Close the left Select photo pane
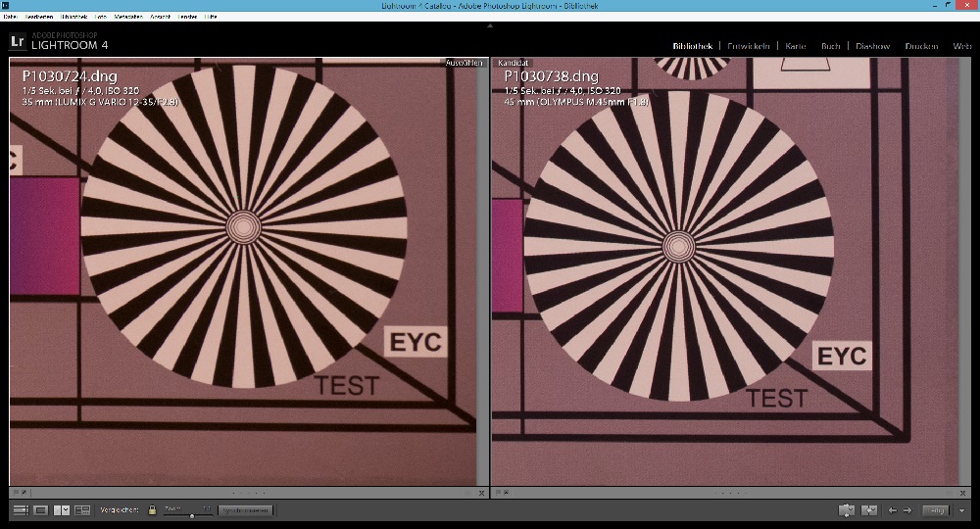The image size is (980, 529). tap(481, 493)
